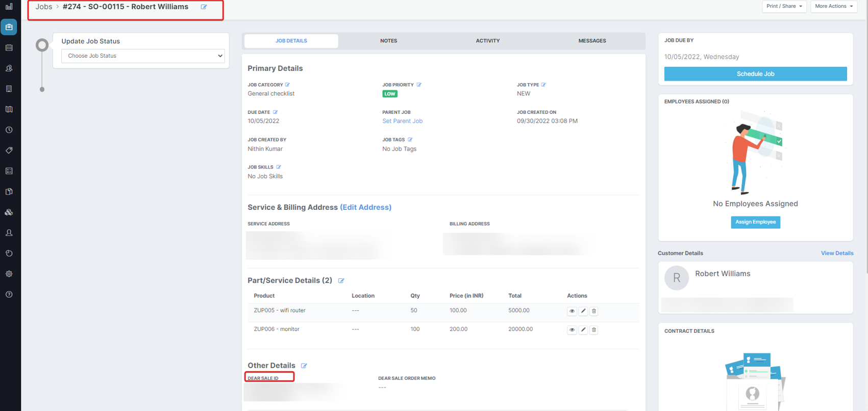Open the dashboard bar chart sidebar icon

coord(9,7)
